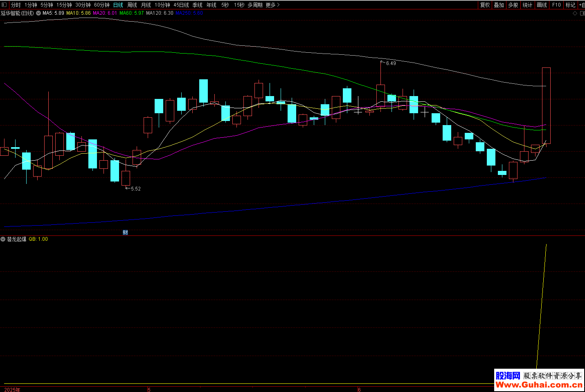Click MA10: 5.86 yellow label
The width and height of the screenshot is (585, 392).
(79, 13)
